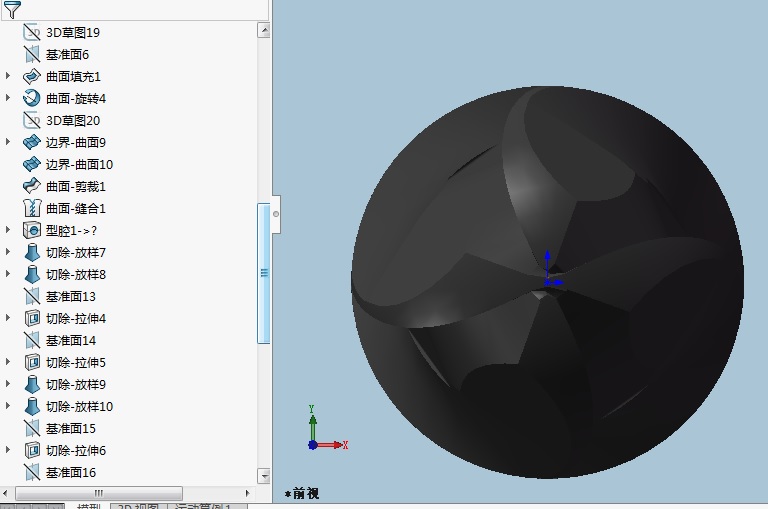Viewport: 768px width, 509px height.
Task: Click the 型腔1 cavity feature icon
Action: tap(32, 230)
